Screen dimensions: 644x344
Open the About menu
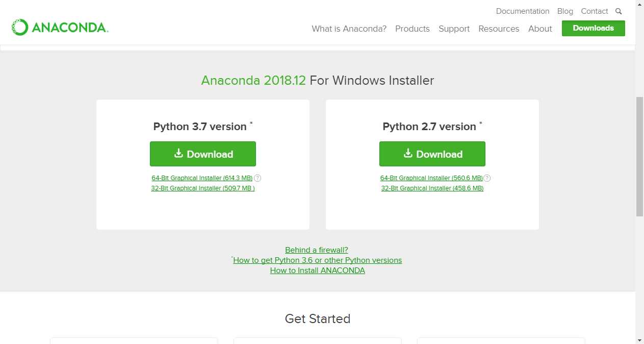click(540, 29)
